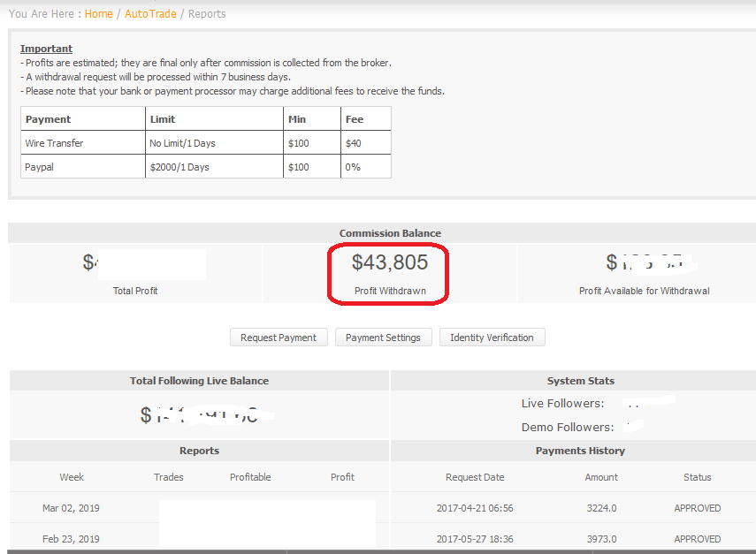Go to Home in the breadcrumb

(98, 13)
